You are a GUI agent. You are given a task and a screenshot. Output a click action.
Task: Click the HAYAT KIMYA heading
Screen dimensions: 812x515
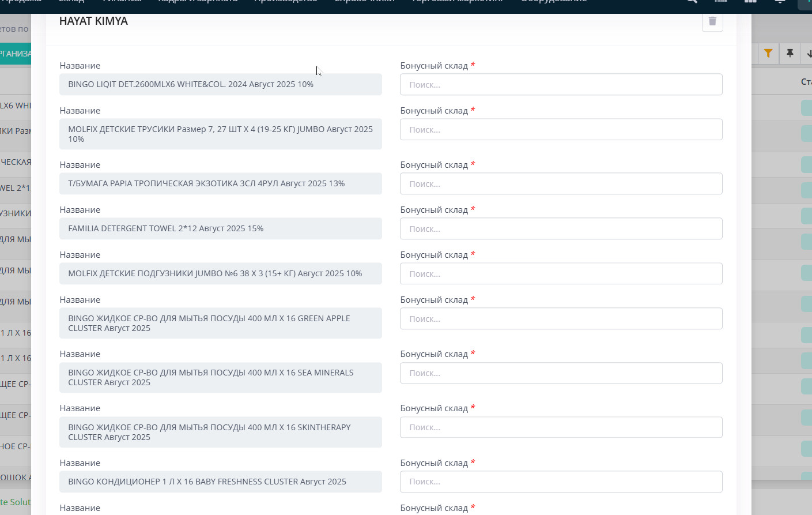click(x=93, y=21)
